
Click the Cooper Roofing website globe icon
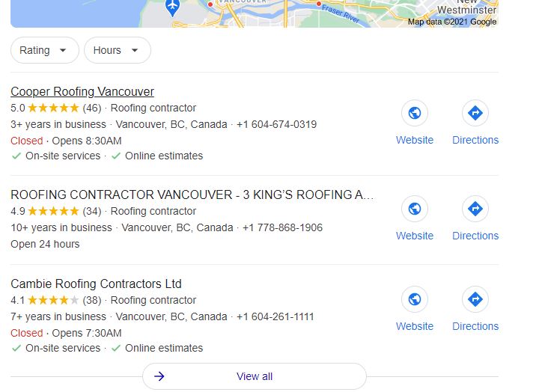[x=414, y=114]
